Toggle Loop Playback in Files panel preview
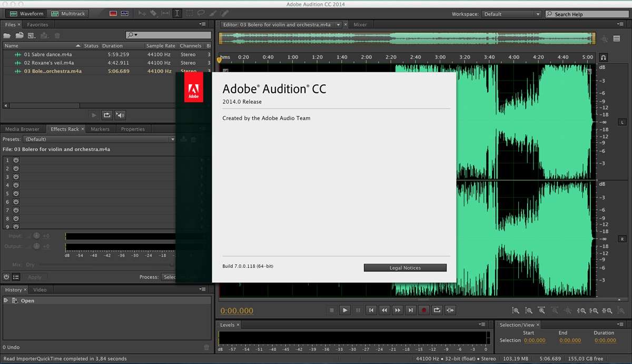The width and height of the screenshot is (632, 364). [x=107, y=115]
